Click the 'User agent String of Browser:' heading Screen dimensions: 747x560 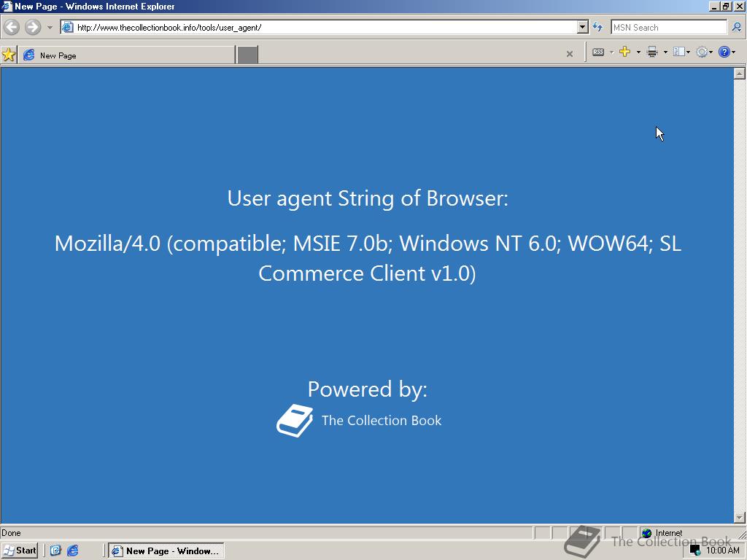[x=368, y=198]
